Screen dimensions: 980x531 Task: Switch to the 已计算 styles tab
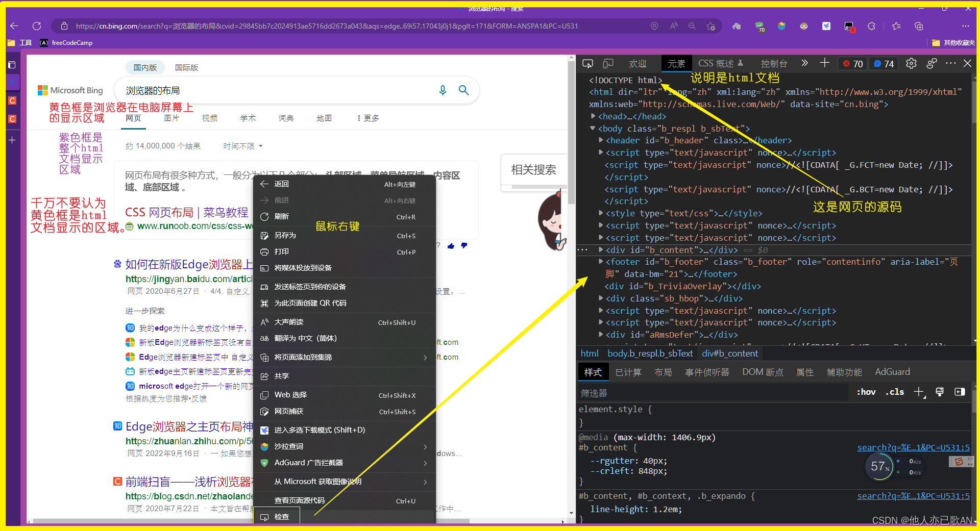(628, 372)
